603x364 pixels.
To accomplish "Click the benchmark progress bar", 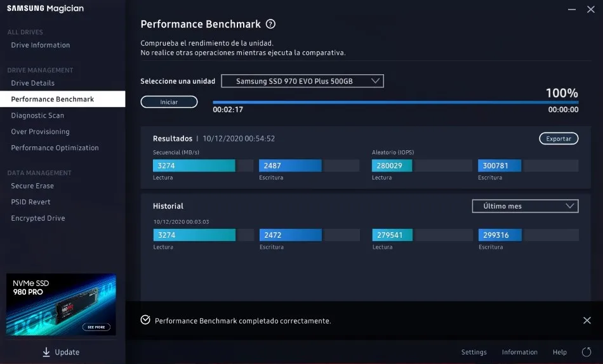I will point(395,102).
